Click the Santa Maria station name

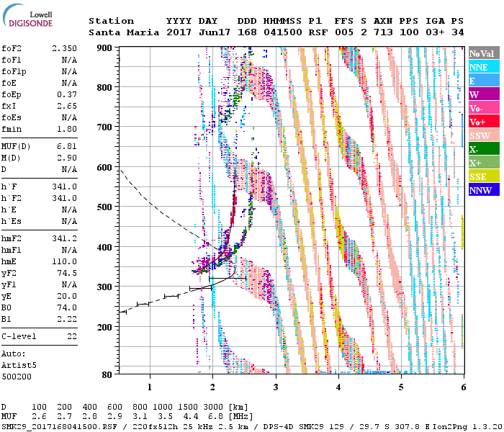[124, 32]
